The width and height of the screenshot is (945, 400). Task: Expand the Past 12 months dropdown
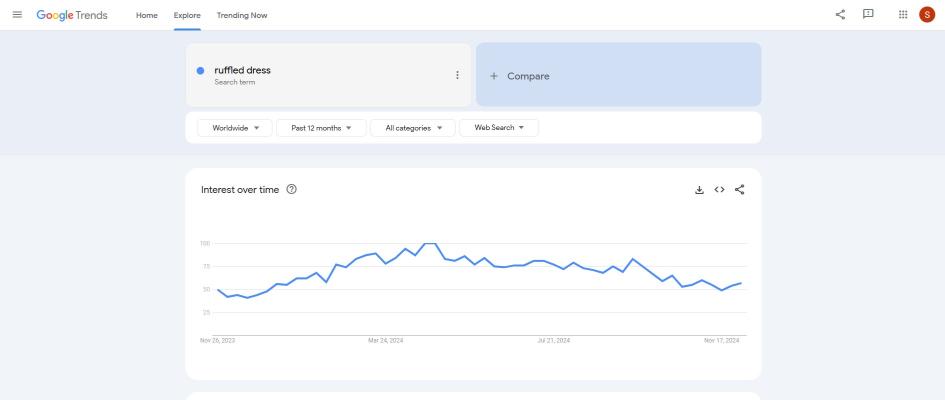(x=321, y=128)
